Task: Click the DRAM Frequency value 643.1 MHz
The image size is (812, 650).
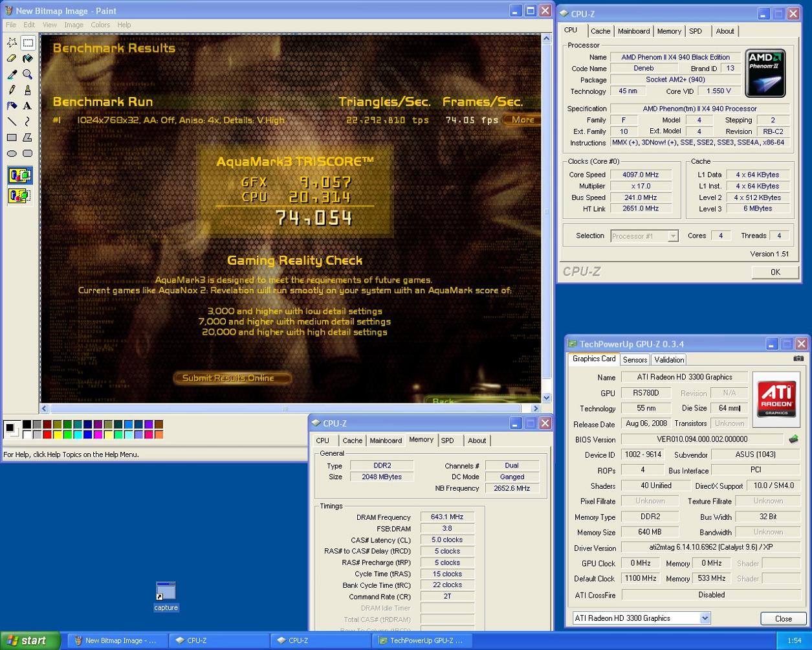Action: click(x=447, y=517)
